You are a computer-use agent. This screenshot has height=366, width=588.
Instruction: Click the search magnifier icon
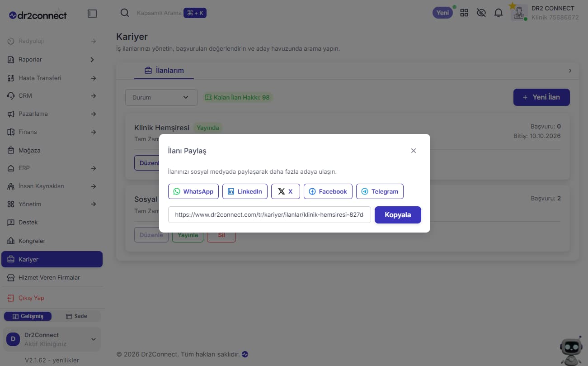click(125, 13)
